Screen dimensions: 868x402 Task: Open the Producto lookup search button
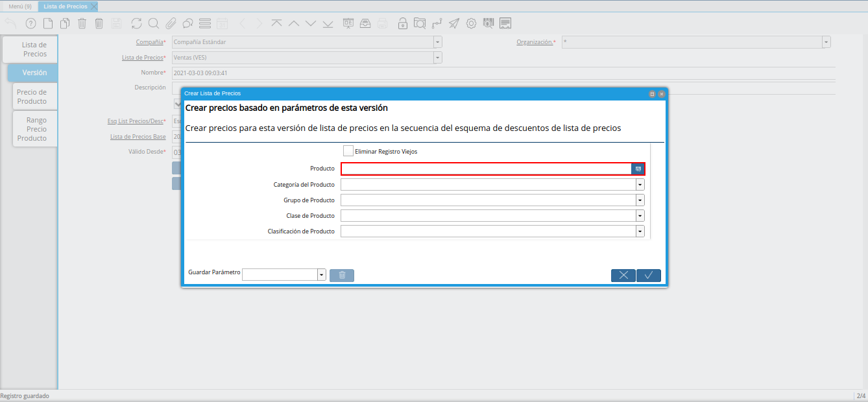tap(638, 169)
